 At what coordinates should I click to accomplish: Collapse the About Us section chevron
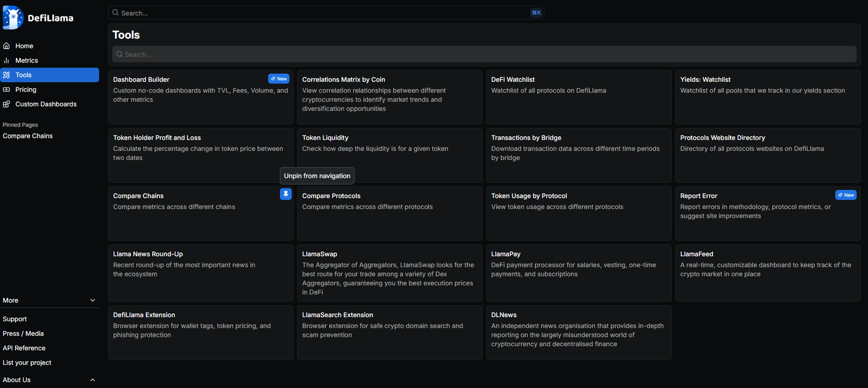click(x=93, y=380)
